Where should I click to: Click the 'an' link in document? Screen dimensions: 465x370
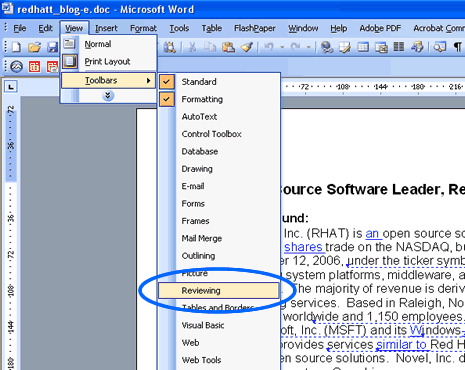click(x=372, y=233)
